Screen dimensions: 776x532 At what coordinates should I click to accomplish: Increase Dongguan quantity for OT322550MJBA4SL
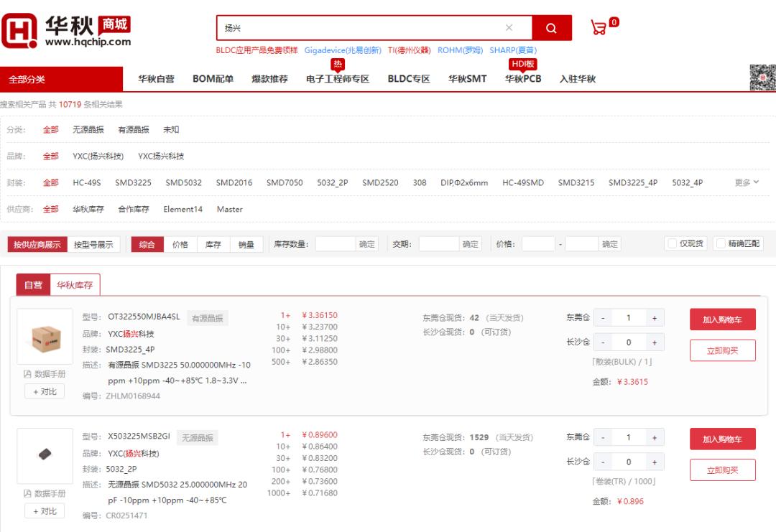(x=655, y=318)
